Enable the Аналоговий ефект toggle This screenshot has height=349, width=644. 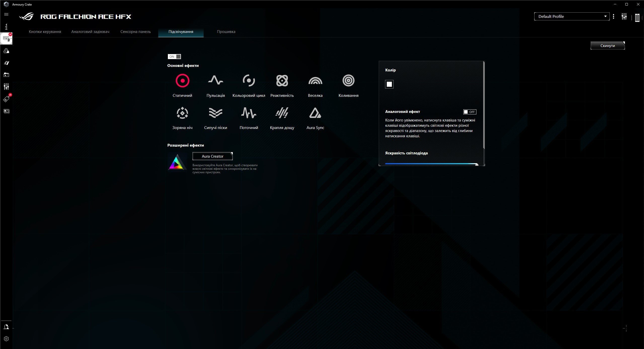[x=470, y=112]
